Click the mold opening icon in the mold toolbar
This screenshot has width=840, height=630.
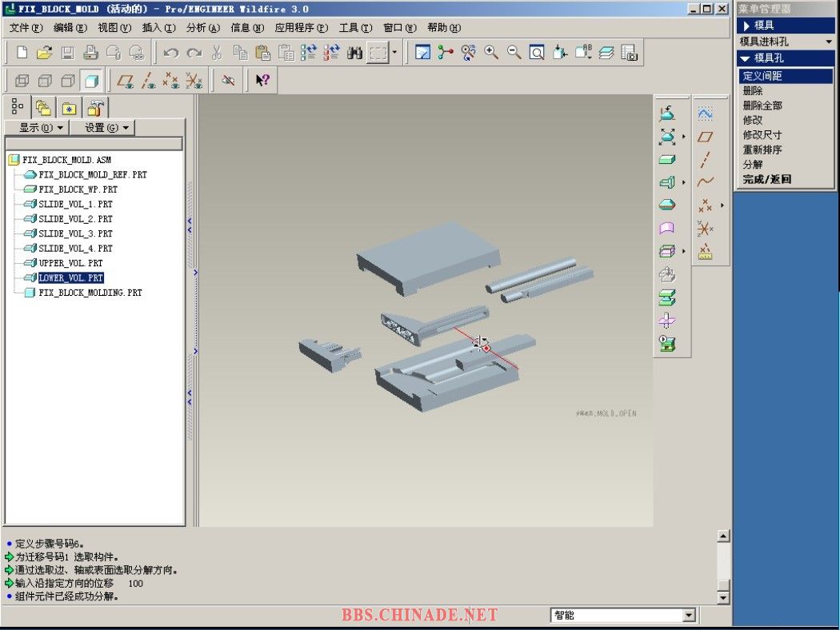click(667, 297)
